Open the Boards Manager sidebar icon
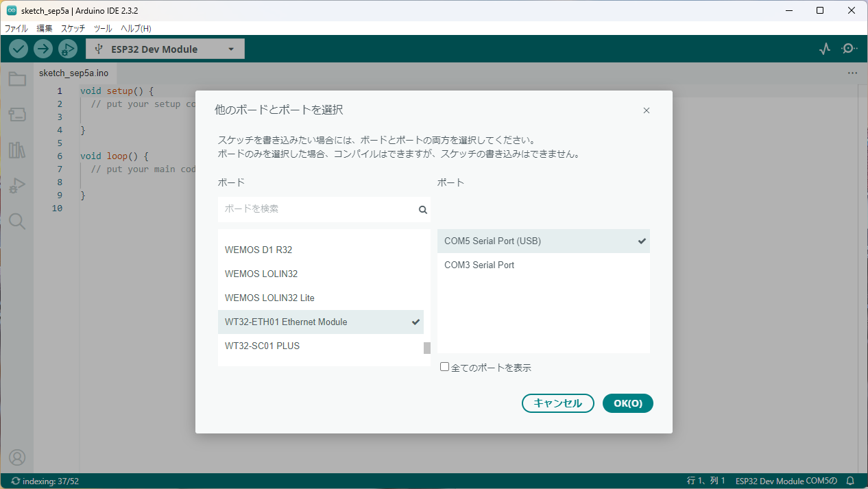 pos(17,114)
